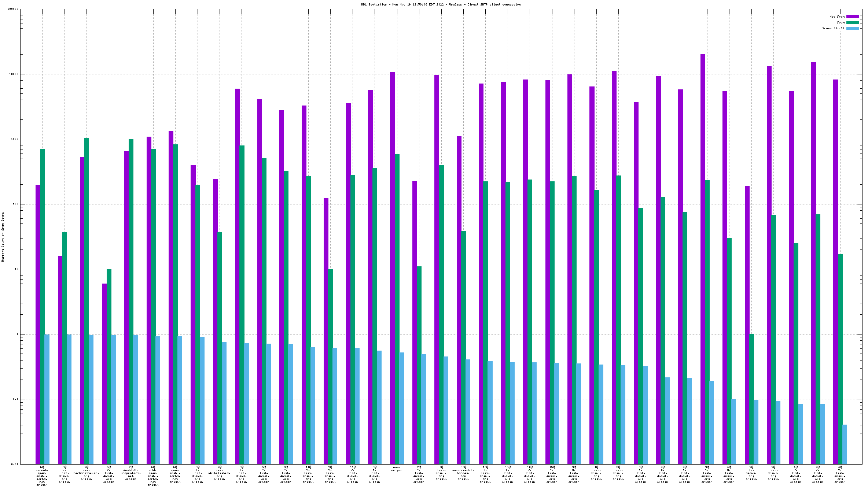This screenshot has width=868, height=488.
Task: Click the RBL Statistics chart title
Action: coord(441,4)
